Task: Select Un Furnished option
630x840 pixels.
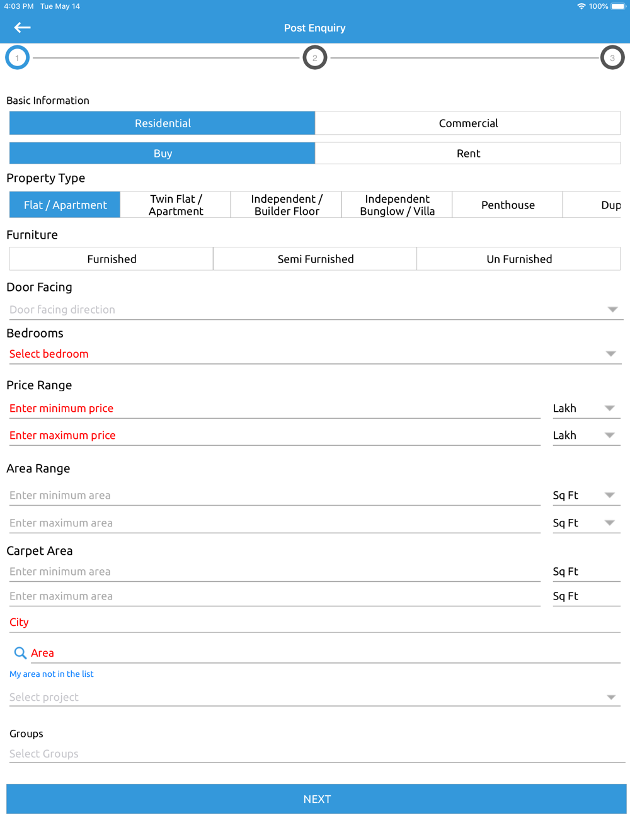Action: pyautogui.click(x=518, y=259)
